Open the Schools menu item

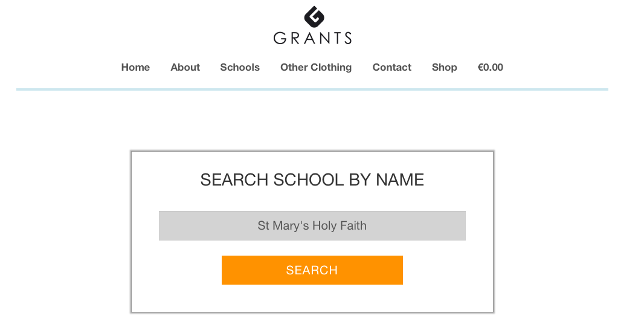(x=240, y=67)
